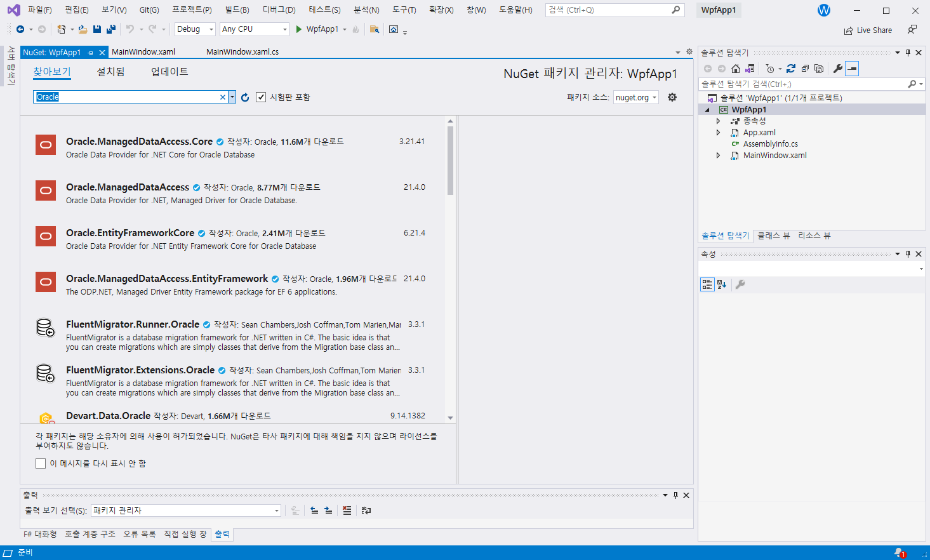Open the Debug configuration dropdown
Screen dimensions: 930x560
click(196, 29)
